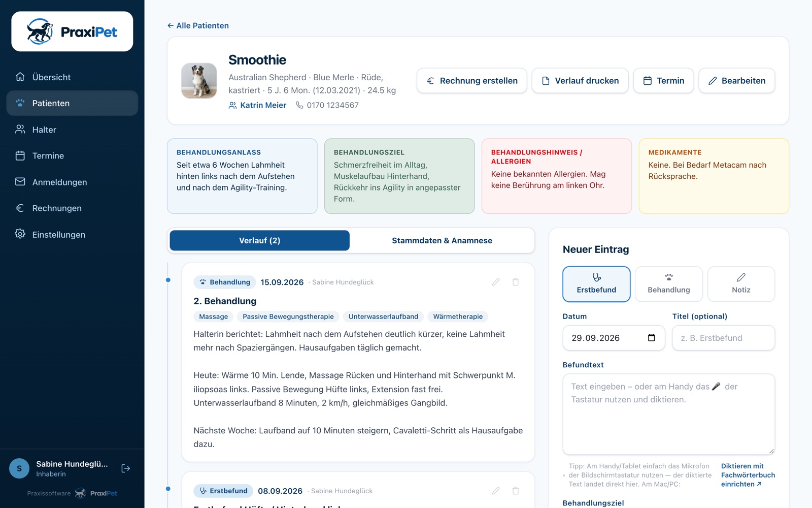Click into the Befundtext textarea
The width and height of the screenshot is (812, 508).
668,414
